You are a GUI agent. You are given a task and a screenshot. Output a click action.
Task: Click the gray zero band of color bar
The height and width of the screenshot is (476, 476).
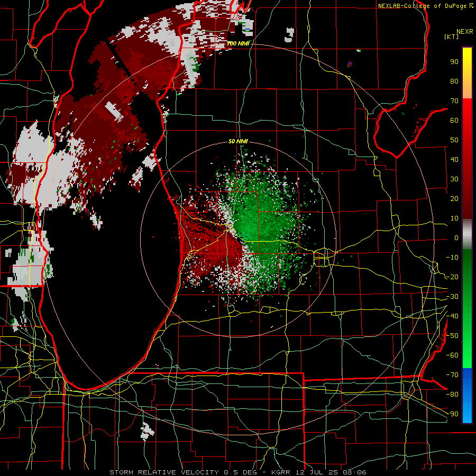[467, 234]
